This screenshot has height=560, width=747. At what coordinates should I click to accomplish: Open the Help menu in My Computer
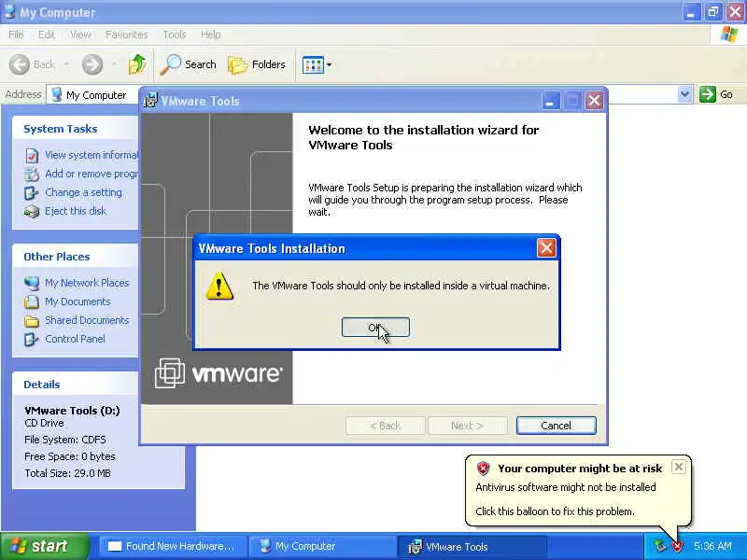tap(211, 35)
